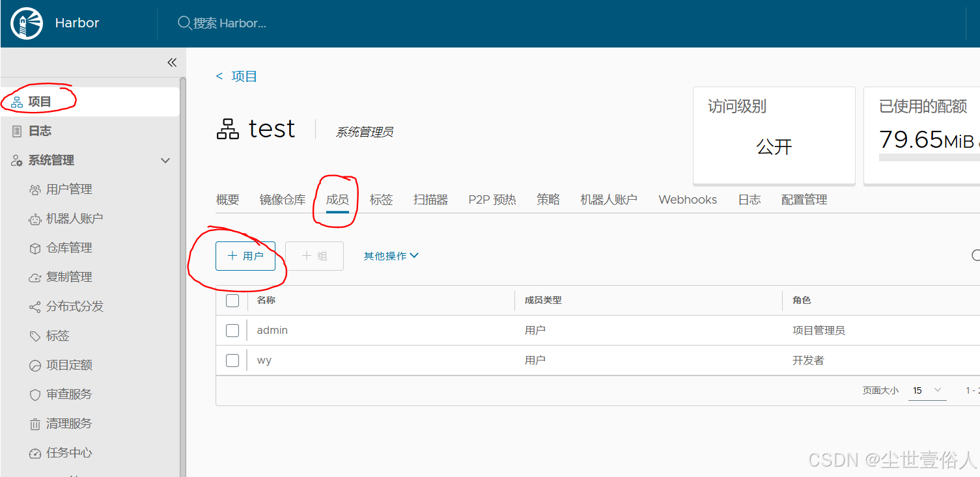The width and height of the screenshot is (980, 477).
Task: Click the 项目管理员 role cell
Action: (819, 331)
